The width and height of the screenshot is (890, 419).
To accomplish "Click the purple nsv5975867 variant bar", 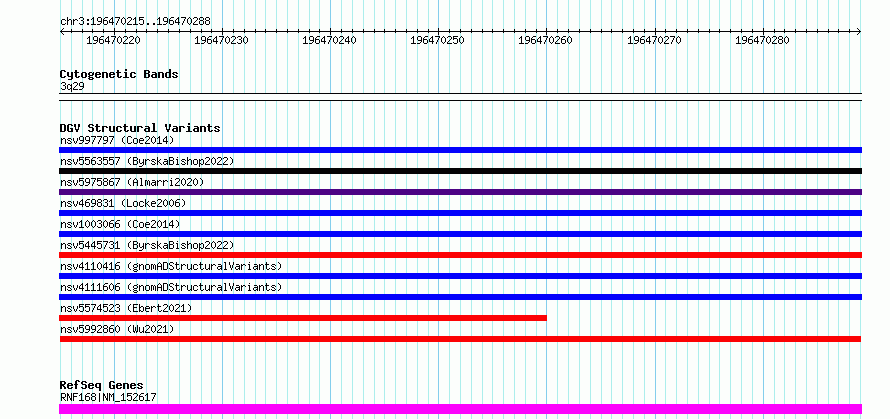I will pos(460,192).
